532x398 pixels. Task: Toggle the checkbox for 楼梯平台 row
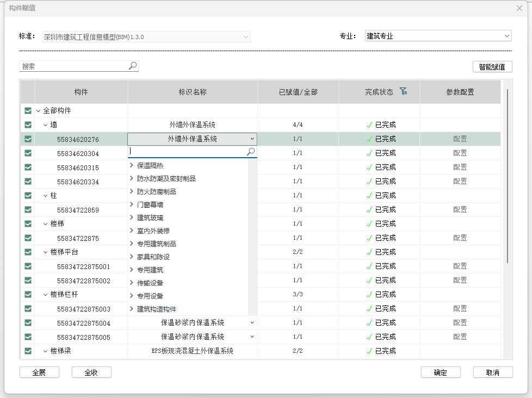pos(28,252)
